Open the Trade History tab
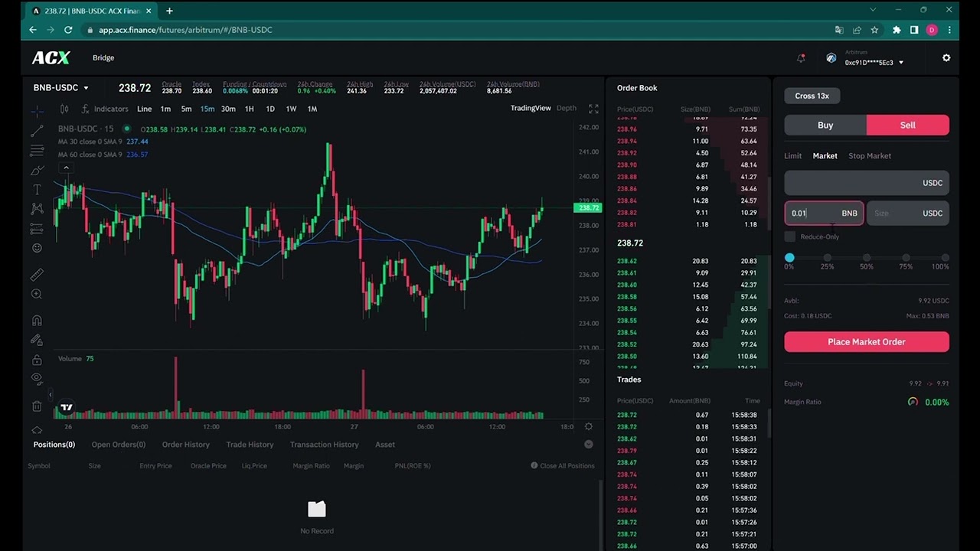The image size is (980, 551). tap(250, 445)
